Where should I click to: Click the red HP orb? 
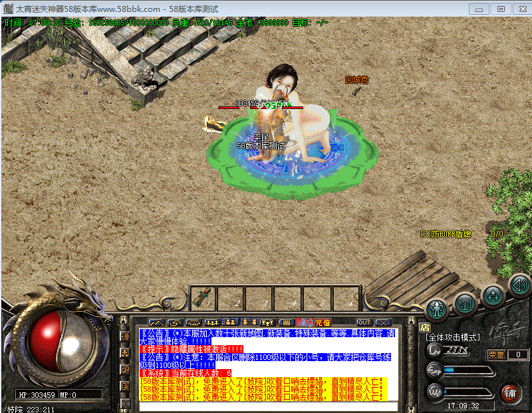pyautogui.click(x=45, y=341)
